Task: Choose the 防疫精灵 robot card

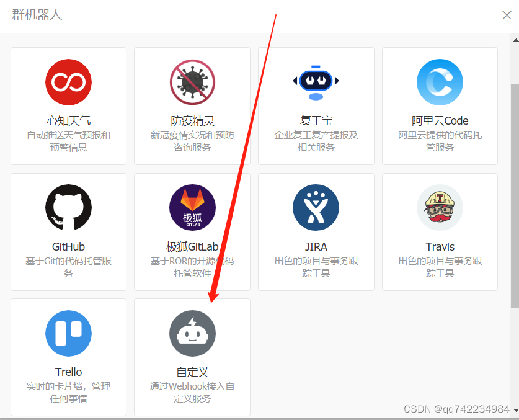Action: coord(192,105)
